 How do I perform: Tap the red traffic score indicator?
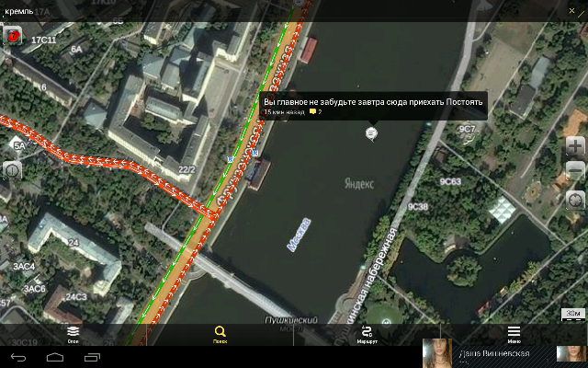coord(14,36)
